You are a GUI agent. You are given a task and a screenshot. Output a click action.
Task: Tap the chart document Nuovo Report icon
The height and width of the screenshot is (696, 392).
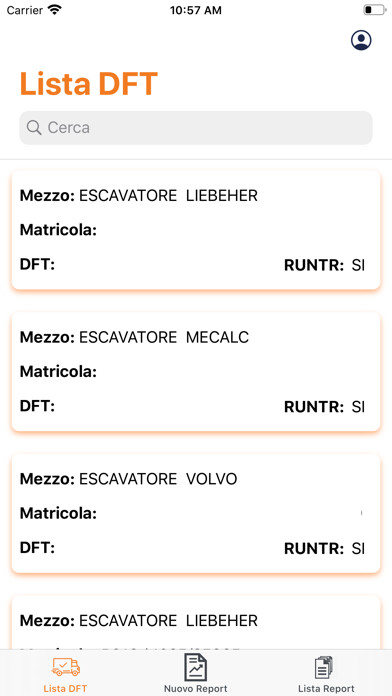tap(195, 667)
